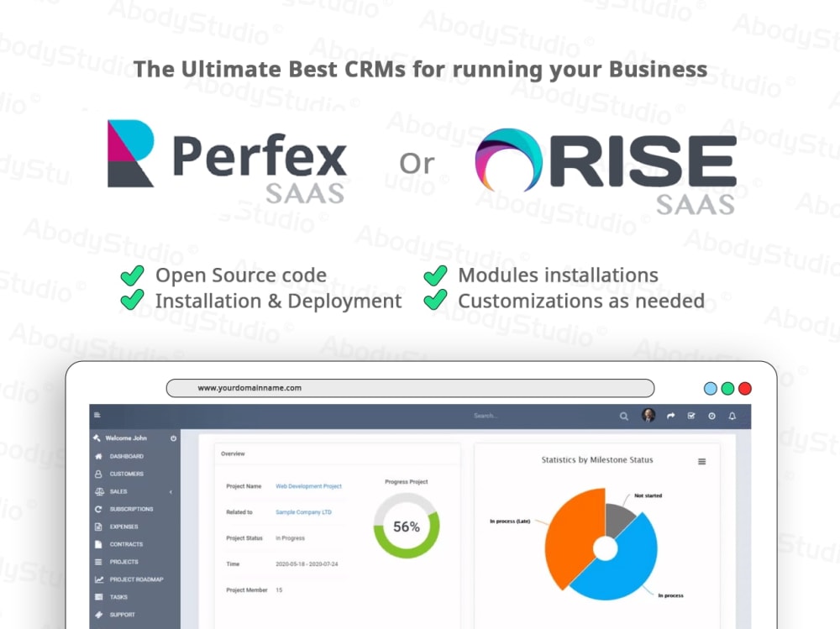Viewport: 840px width, 629px height.
Task: Click the Dashboard home icon in the sidebar
Action: pyautogui.click(x=98, y=457)
